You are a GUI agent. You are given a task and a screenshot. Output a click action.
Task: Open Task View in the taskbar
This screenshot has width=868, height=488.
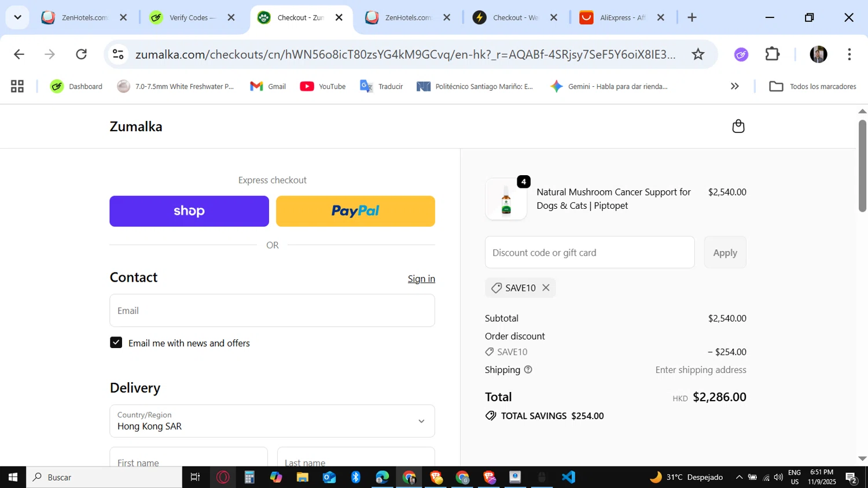click(195, 477)
